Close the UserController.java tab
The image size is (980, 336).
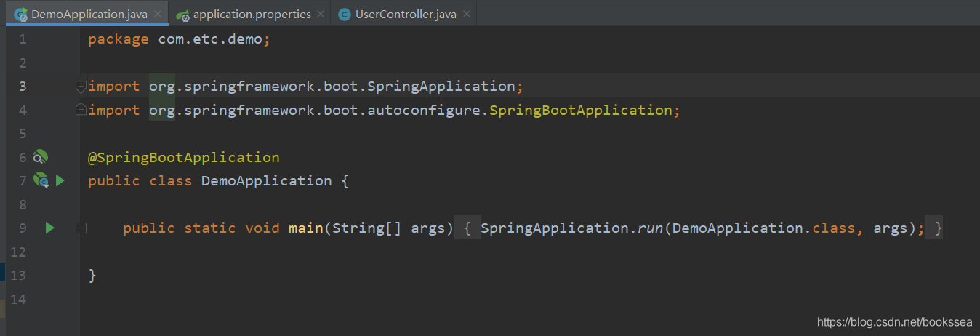tap(466, 15)
